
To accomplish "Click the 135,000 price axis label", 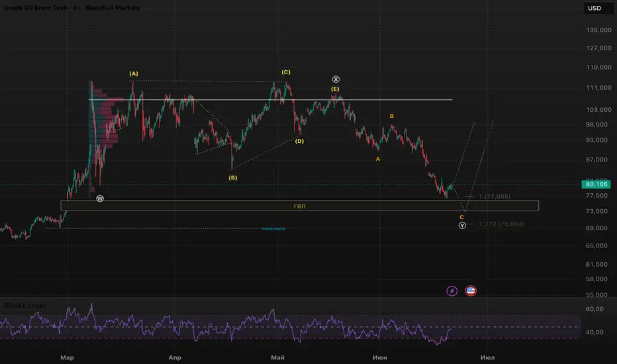I will 598,30.
